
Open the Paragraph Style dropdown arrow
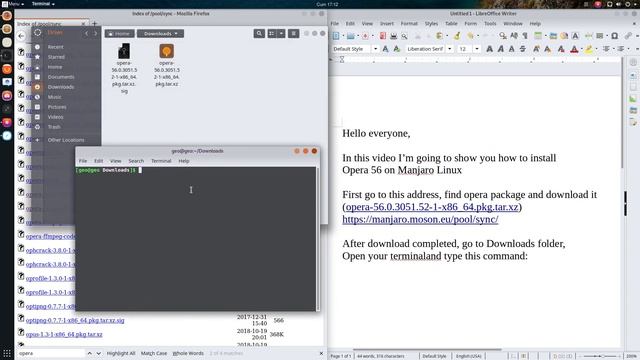point(376,49)
